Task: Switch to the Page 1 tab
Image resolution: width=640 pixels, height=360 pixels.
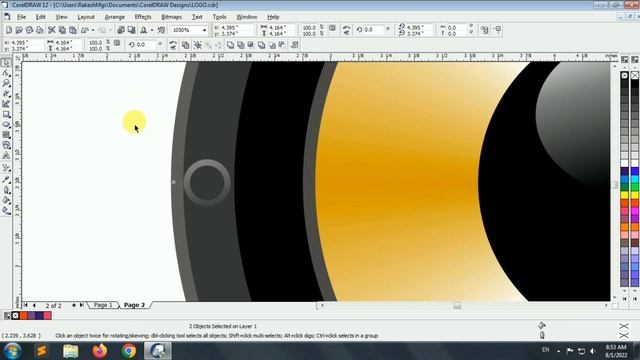Action: pos(103,305)
